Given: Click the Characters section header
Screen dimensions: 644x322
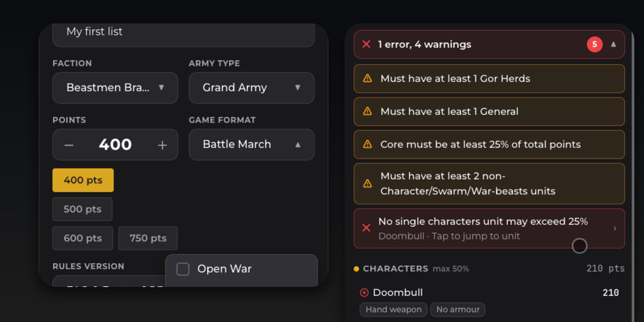Looking at the screenshot, I should click(x=489, y=268).
